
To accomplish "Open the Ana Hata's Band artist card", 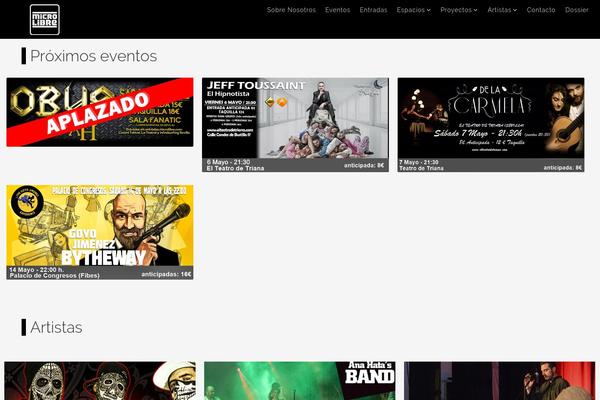I will (x=300, y=381).
